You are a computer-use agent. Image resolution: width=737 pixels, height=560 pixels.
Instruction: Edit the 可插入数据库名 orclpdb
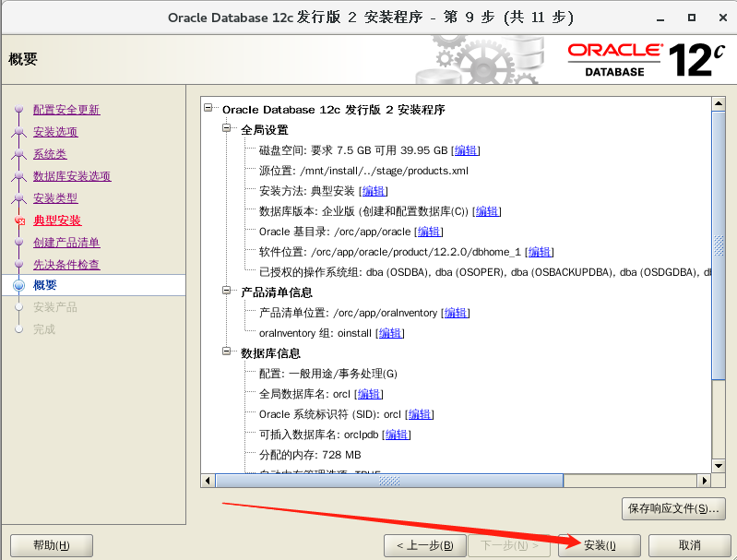397,435
